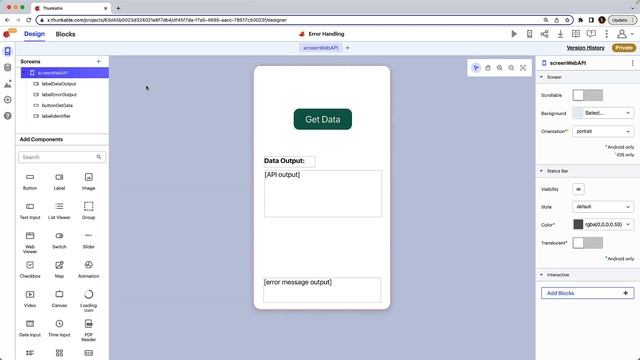Image resolution: width=640 pixels, height=360 pixels.
Task: Open the preview on device icon
Action: (529, 34)
